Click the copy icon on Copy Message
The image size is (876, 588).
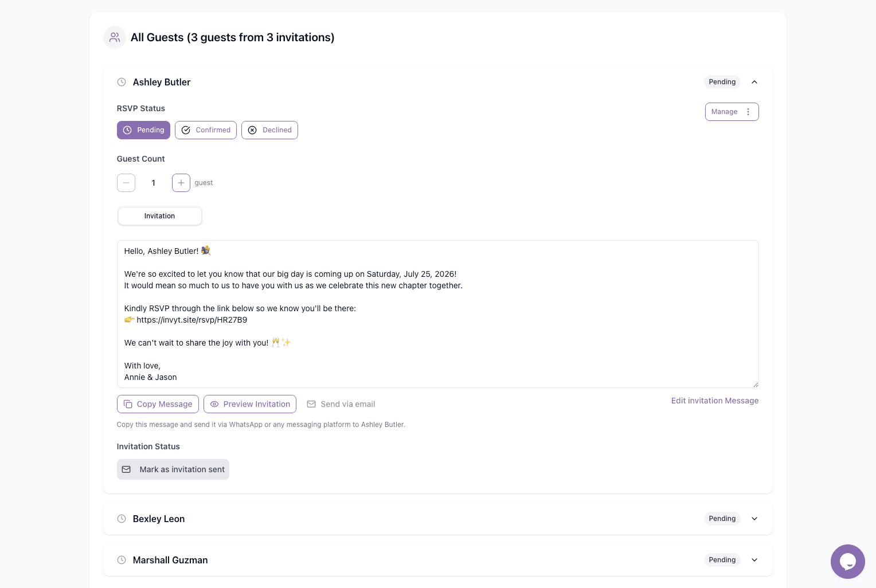pyautogui.click(x=128, y=404)
